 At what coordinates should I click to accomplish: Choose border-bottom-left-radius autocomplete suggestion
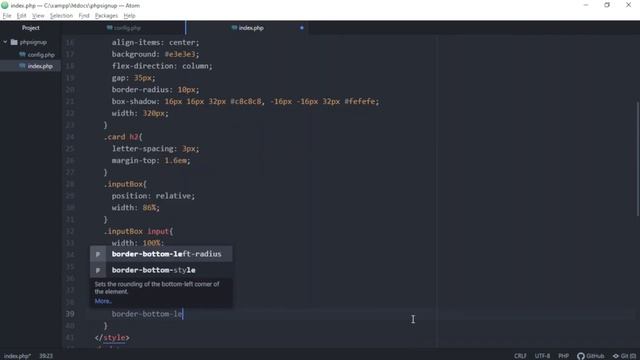click(x=161, y=254)
